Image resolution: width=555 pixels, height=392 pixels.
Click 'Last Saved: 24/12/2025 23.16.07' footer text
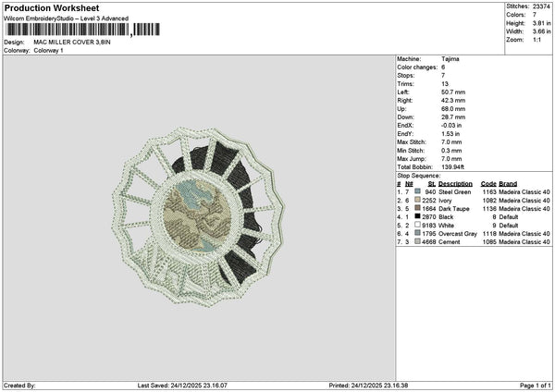(x=182, y=386)
